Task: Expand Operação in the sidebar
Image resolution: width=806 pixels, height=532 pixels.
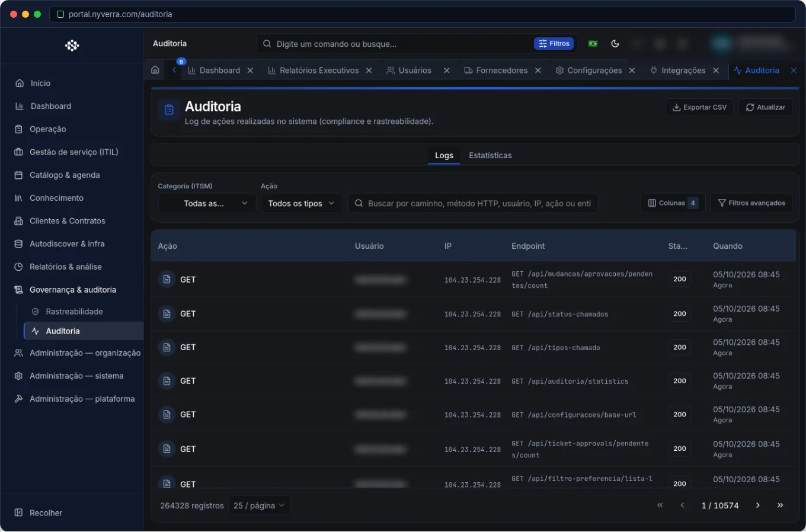Action: pyautogui.click(x=72, y=129)
